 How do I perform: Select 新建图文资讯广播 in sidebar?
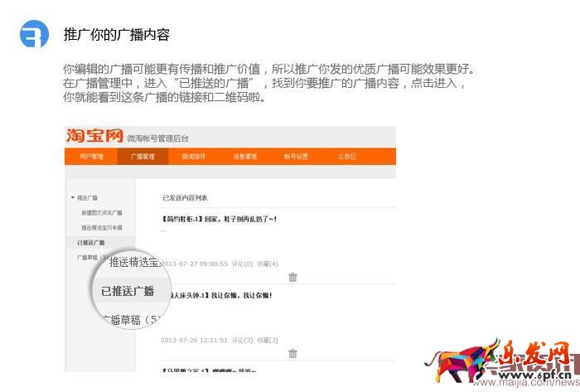[101, 213]
